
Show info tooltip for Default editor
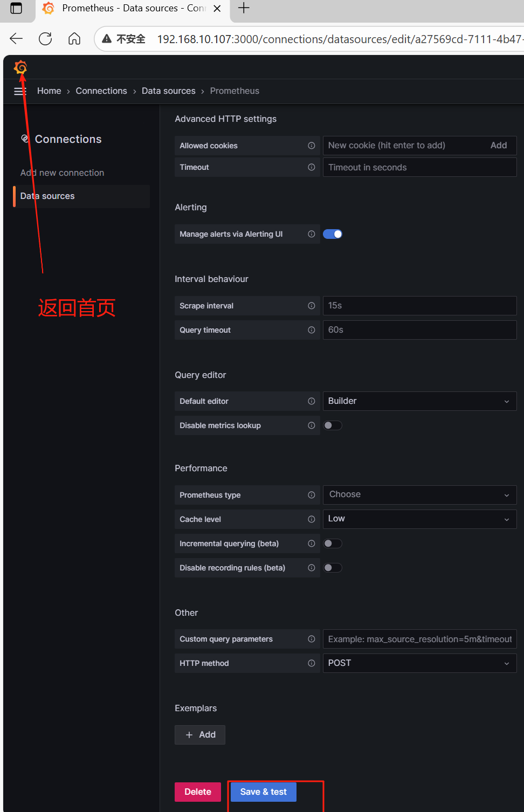[x=312, y=401]
